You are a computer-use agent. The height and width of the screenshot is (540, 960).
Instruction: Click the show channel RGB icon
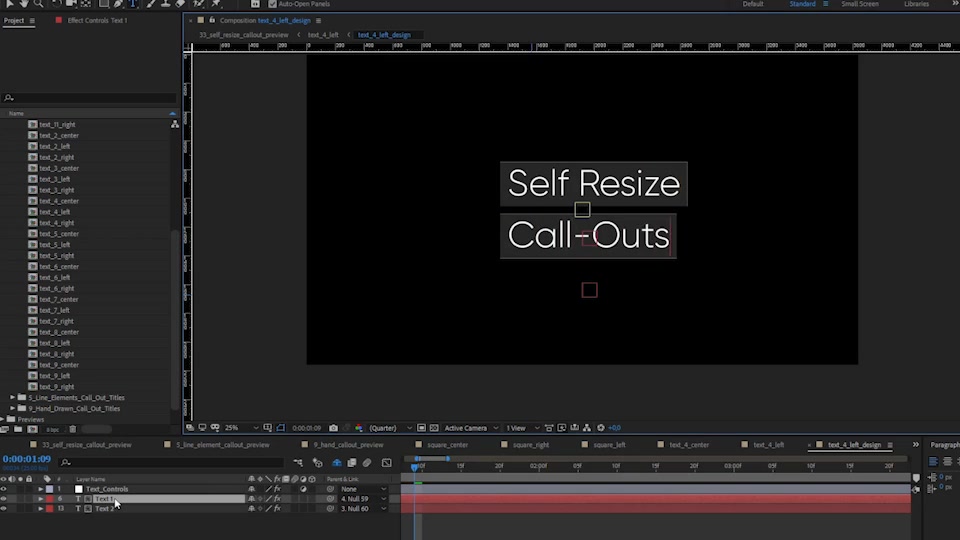359,428
